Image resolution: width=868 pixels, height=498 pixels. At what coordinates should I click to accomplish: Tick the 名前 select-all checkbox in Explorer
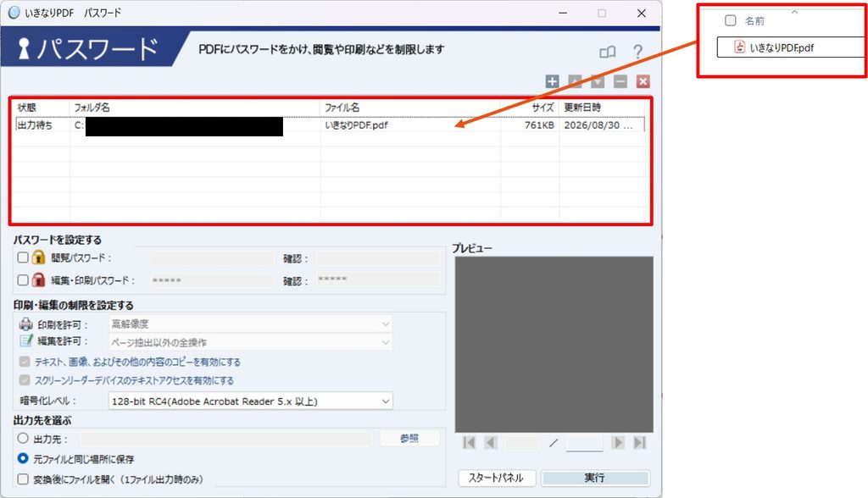[x=730, y=20]
